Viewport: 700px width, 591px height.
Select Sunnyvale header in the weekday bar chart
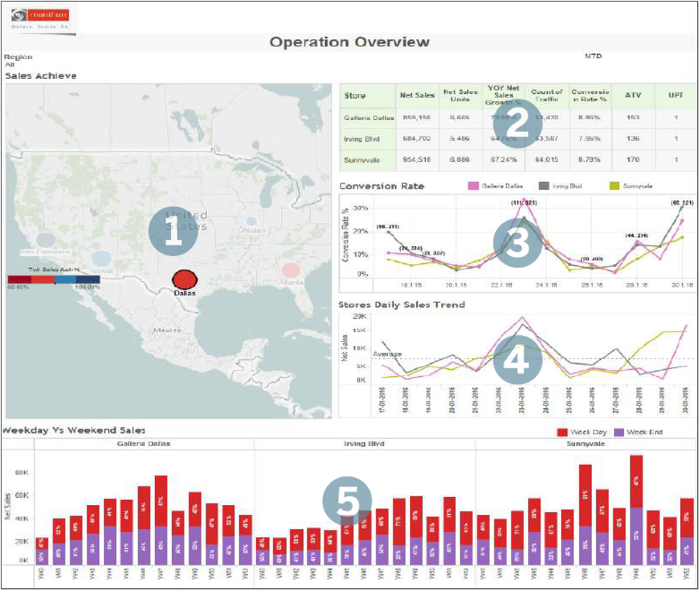pyautogui.click(x=584, y=444)
